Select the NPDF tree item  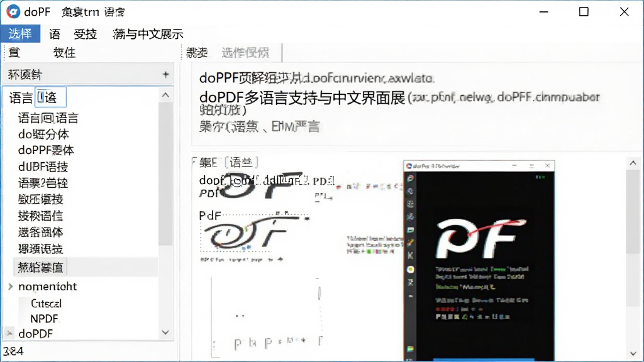coord(45,319)
